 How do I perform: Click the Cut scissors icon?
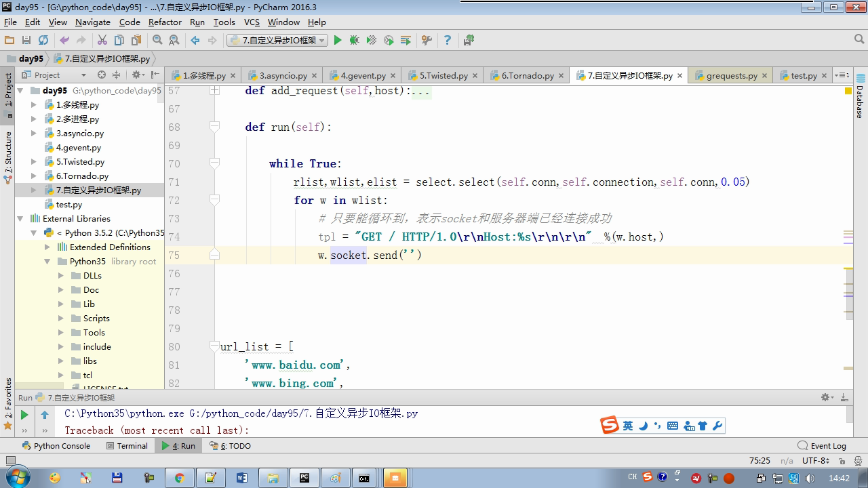(102, 41)
